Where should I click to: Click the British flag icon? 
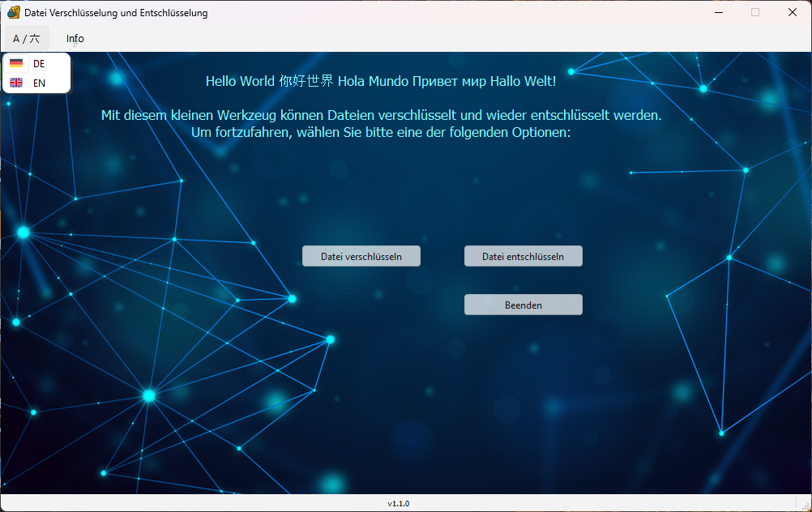16,83
